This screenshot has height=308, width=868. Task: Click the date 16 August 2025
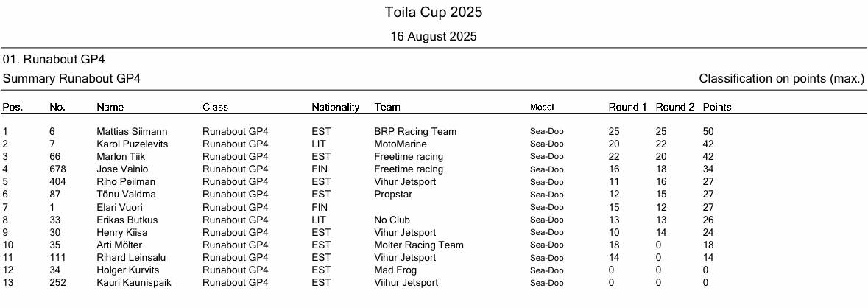tap(434, 36)
